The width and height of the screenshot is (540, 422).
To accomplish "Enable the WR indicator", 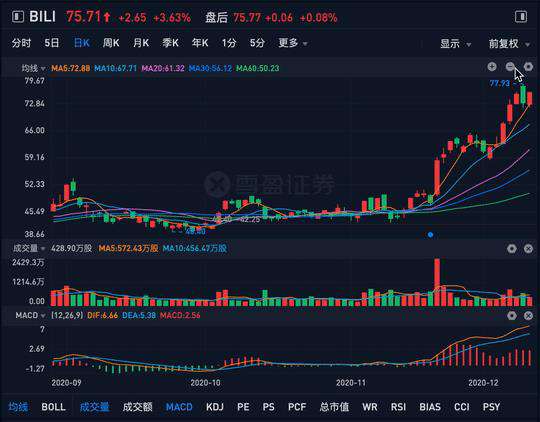I will pos(370,407).
